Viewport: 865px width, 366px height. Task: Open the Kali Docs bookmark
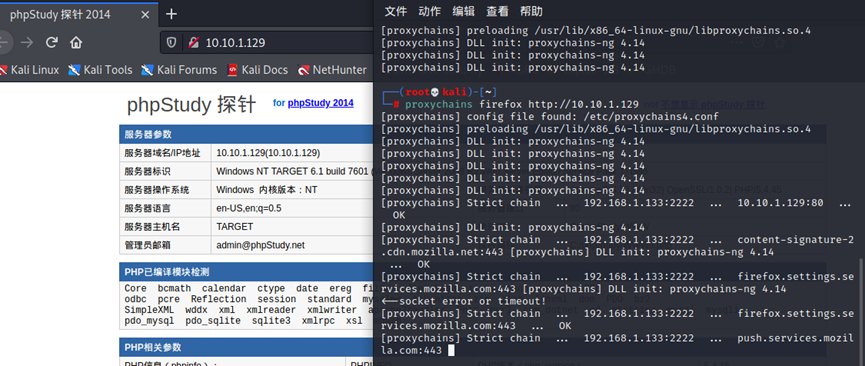tap(257, 70)
